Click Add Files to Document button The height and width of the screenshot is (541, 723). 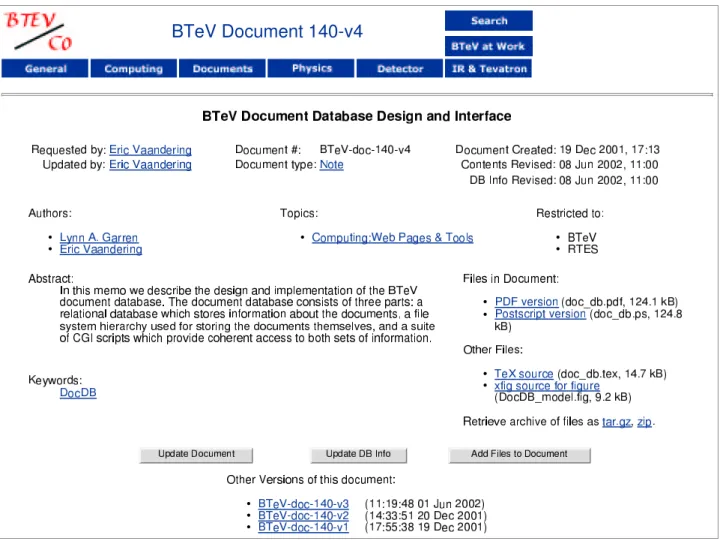click(519, 454)
